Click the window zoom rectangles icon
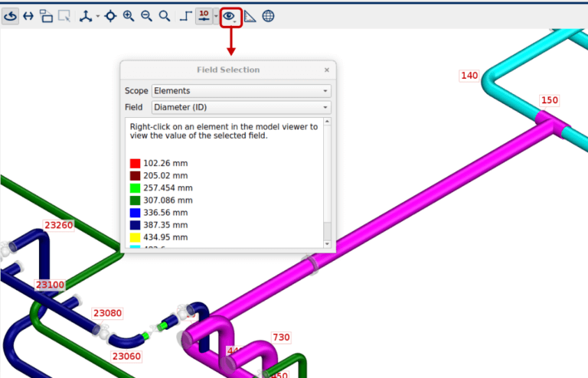 (46, 16)
